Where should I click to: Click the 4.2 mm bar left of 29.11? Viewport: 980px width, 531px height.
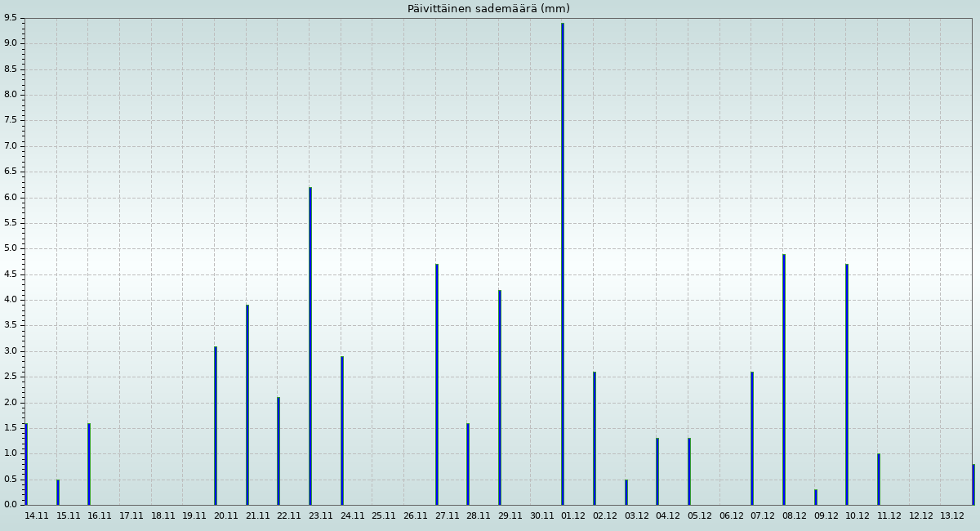click(500, 397)
